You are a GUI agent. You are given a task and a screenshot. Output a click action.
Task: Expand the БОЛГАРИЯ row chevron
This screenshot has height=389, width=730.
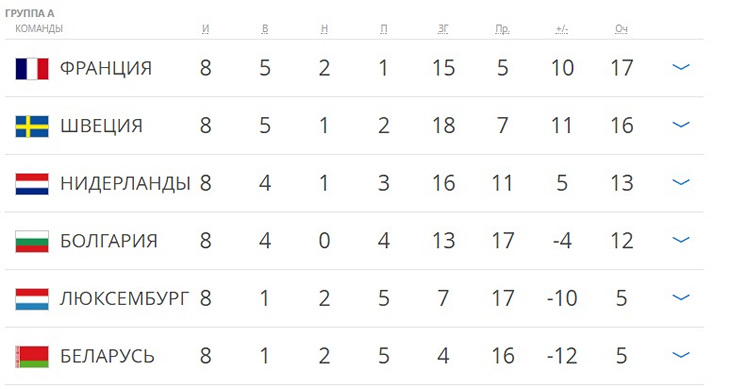[x=681, y=240]
